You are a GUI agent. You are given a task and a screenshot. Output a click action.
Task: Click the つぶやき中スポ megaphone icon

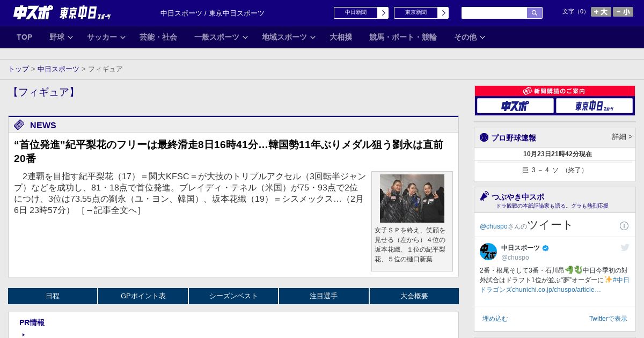(485, 196)
